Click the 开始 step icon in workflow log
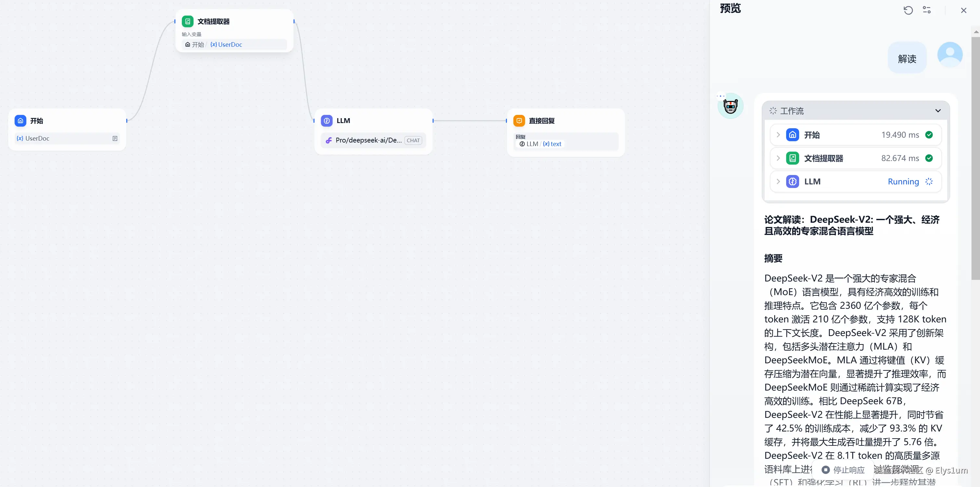 coord(792,135)
